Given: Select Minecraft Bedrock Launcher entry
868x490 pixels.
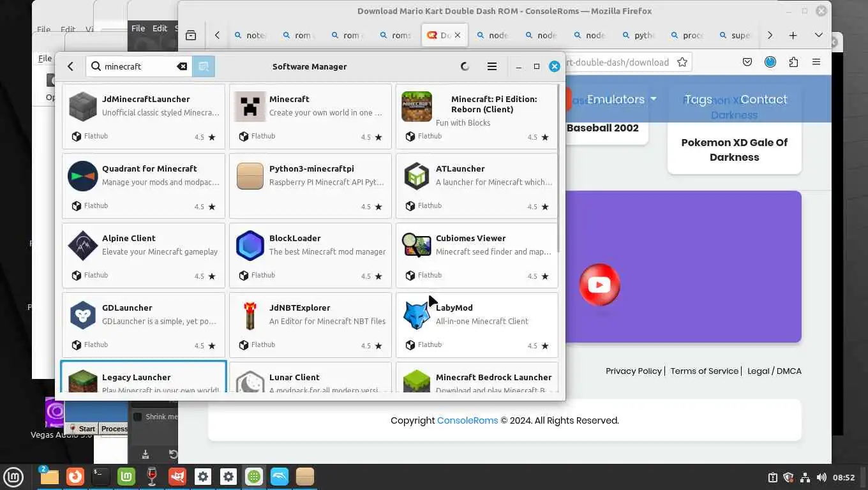Looking at the screenshot, I should pos(477,377).
